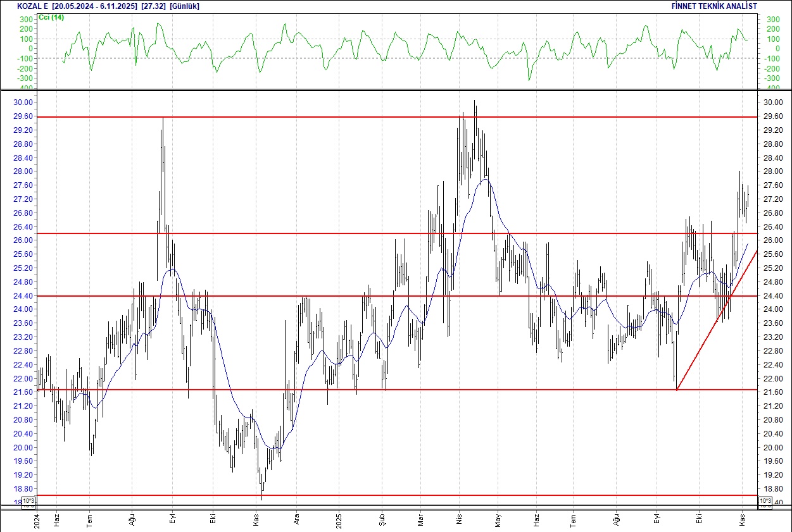Image resolution: width=792 pixels, height=532 pixels.
Task: Click the May month marker on time axis
Action: (498, 517)
